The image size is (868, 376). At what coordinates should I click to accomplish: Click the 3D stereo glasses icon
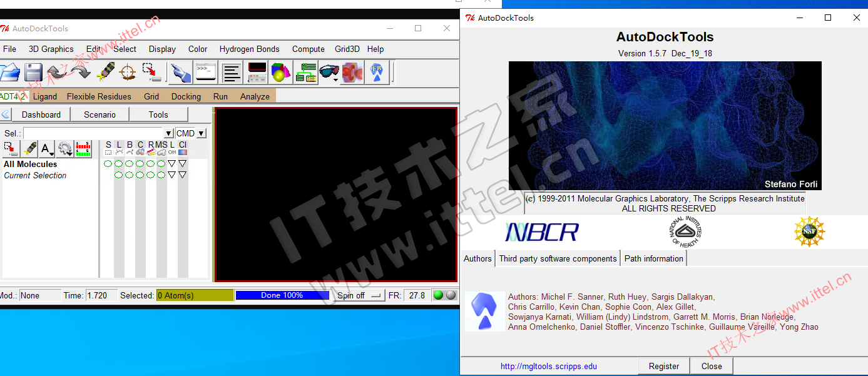point(329,72)
